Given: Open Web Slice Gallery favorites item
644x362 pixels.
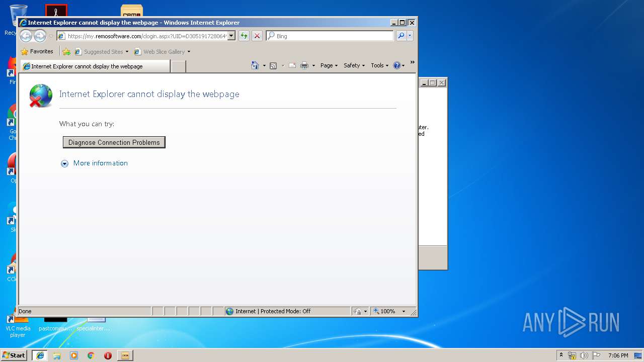Looking at the screenshot, I should (159, 51).
